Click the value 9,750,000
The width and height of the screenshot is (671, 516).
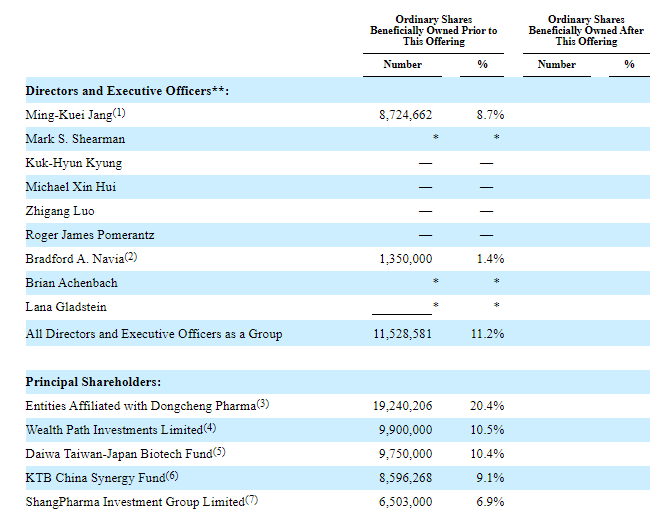405,454
